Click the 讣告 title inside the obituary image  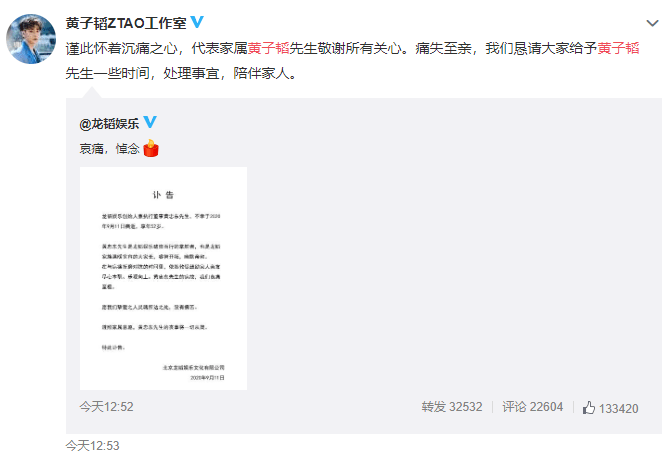coord(163,195)
